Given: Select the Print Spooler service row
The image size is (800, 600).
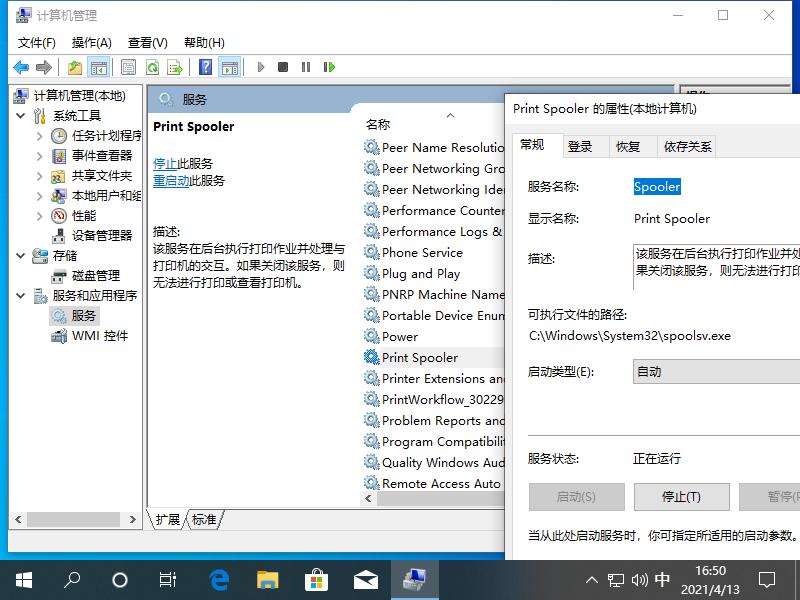Looking at the screenshot, I should pos(434,358).
